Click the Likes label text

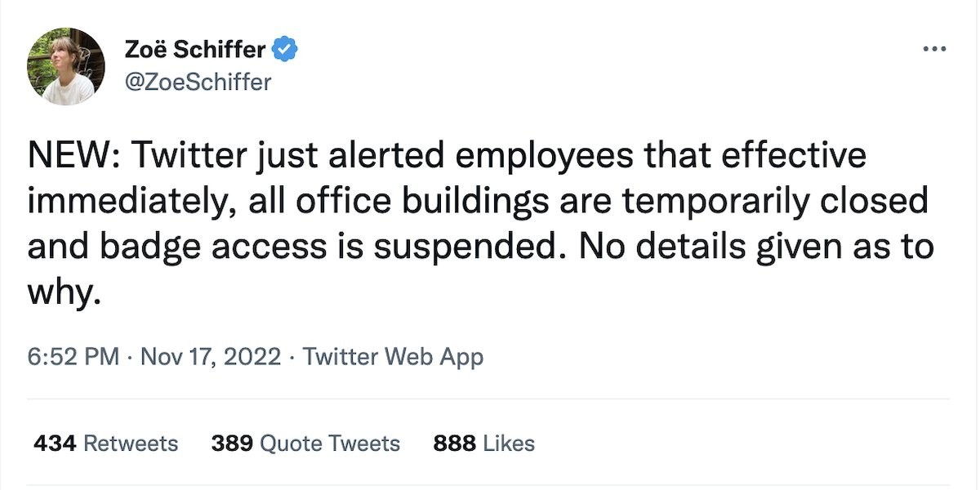510,443
